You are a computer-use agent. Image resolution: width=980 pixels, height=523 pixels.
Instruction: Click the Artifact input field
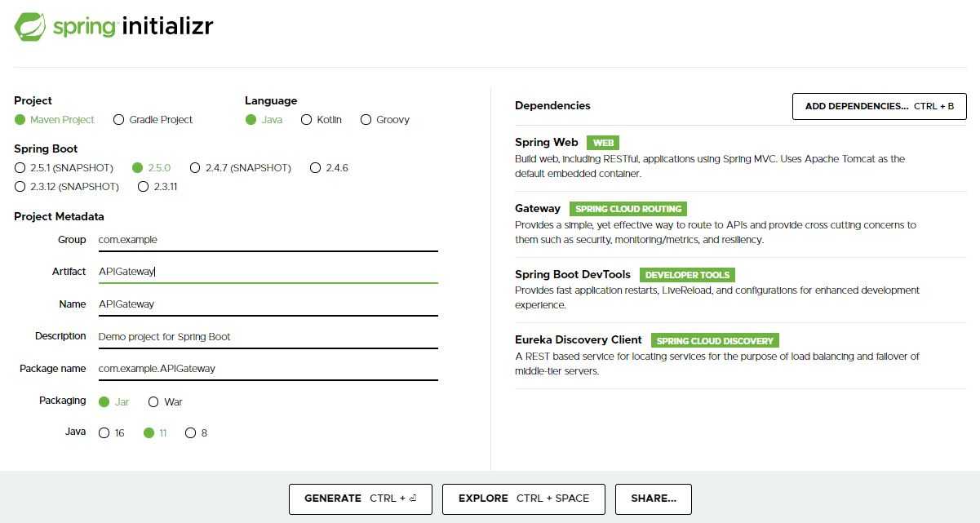point(268,272)
